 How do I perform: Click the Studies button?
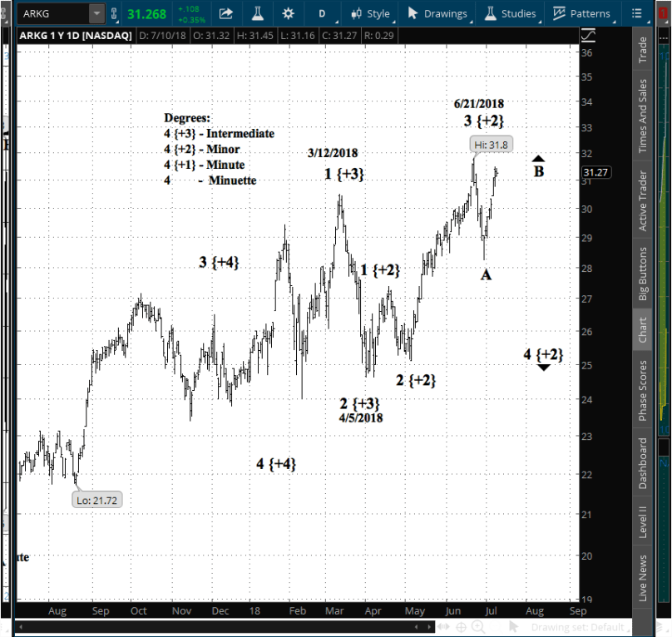(510, 13)
